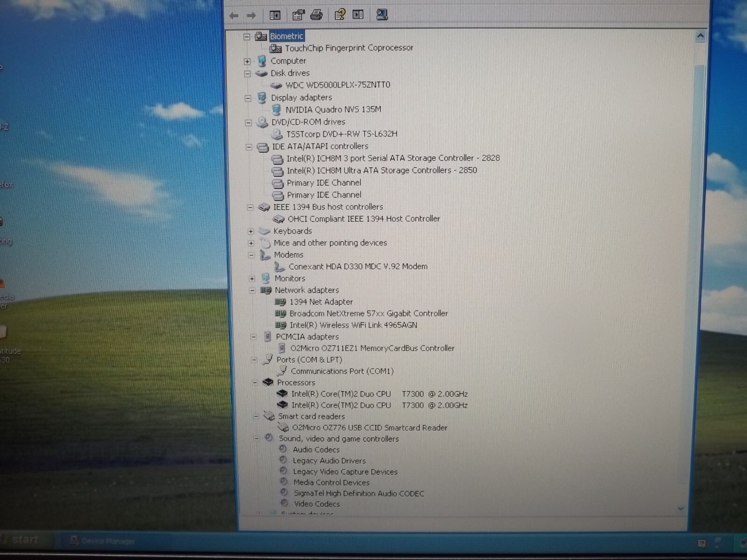Toggle the console tree pane icon

275,15
